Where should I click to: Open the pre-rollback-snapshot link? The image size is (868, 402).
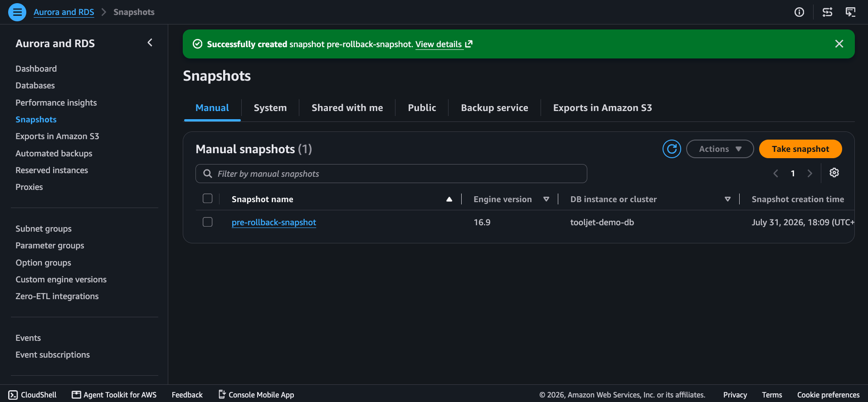pos(274,222)
